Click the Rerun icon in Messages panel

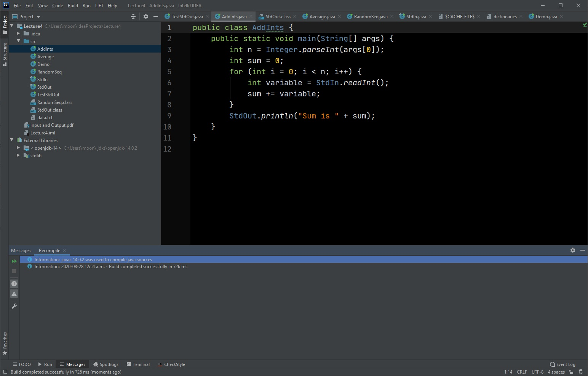[14, 261]
